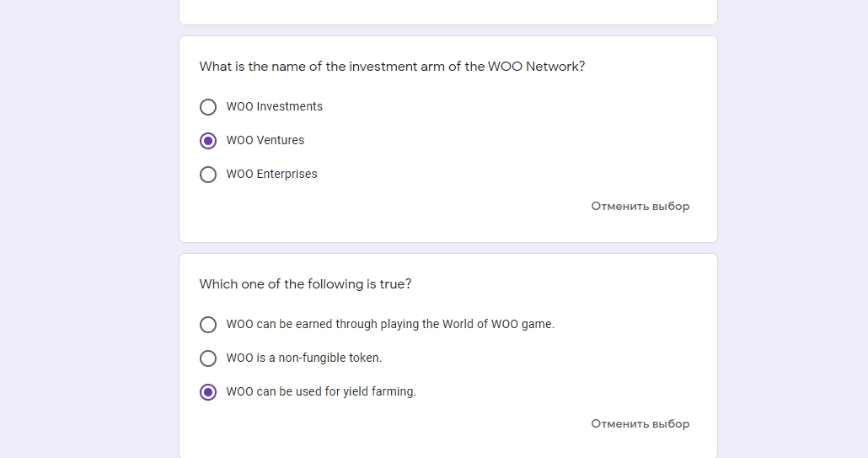
Task: Click the 'WOO Investments' option label
Action: pyautogui.click(x=274, y=107)
